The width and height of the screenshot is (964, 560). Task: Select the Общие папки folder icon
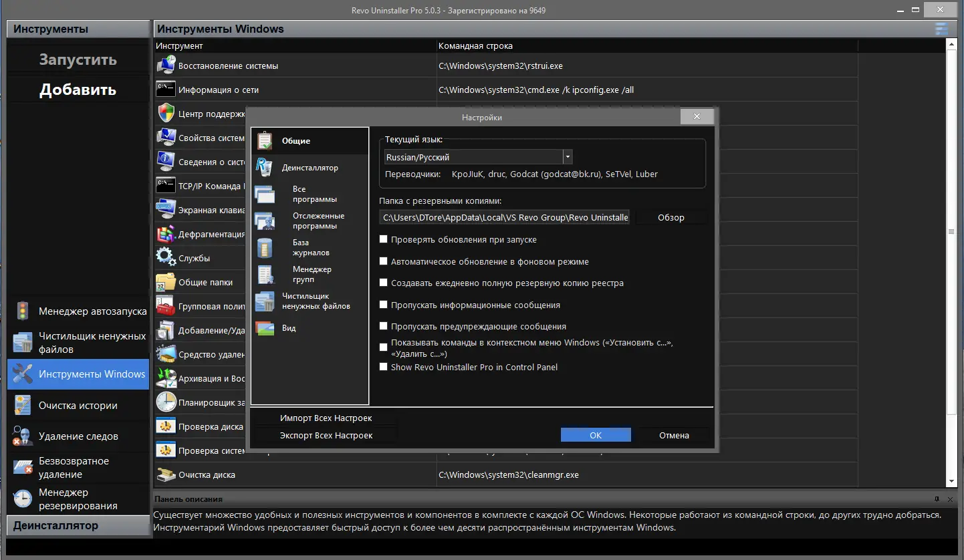[166, 282]
